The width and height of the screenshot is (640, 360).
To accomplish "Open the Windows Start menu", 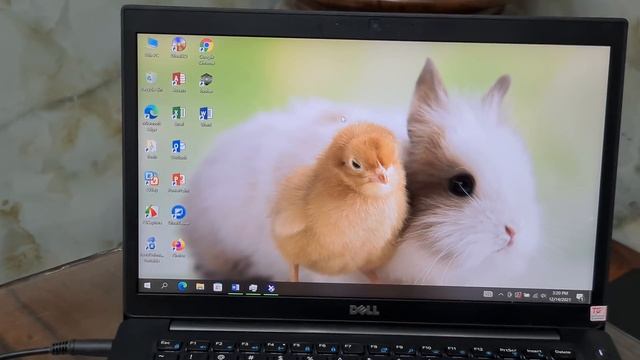I will point(147,285).
